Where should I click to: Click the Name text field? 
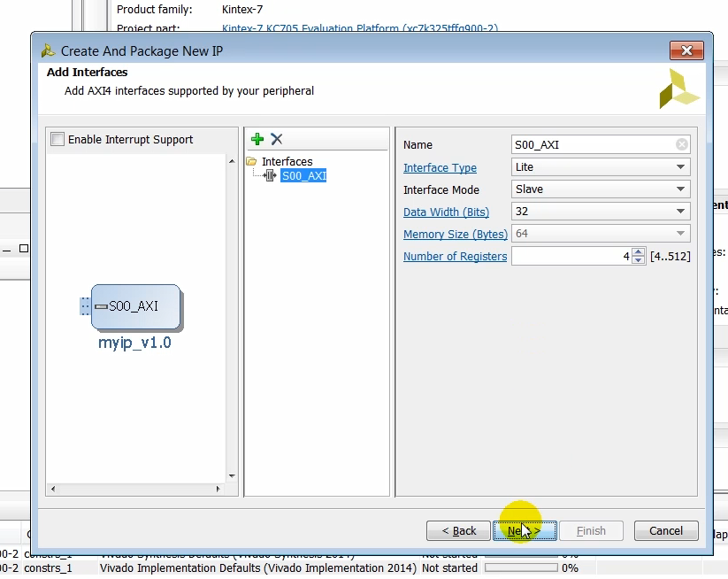(x=593, y=145)
